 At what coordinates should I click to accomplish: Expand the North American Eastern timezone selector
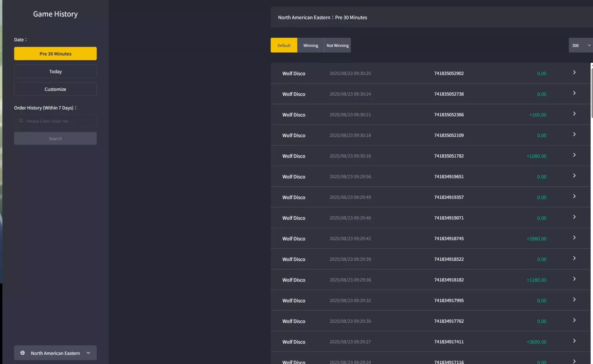tap(55, 353)
